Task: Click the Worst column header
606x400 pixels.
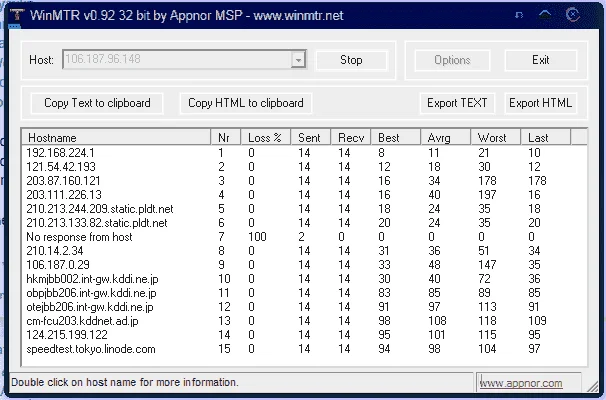Action: click(x=496, y=138)
